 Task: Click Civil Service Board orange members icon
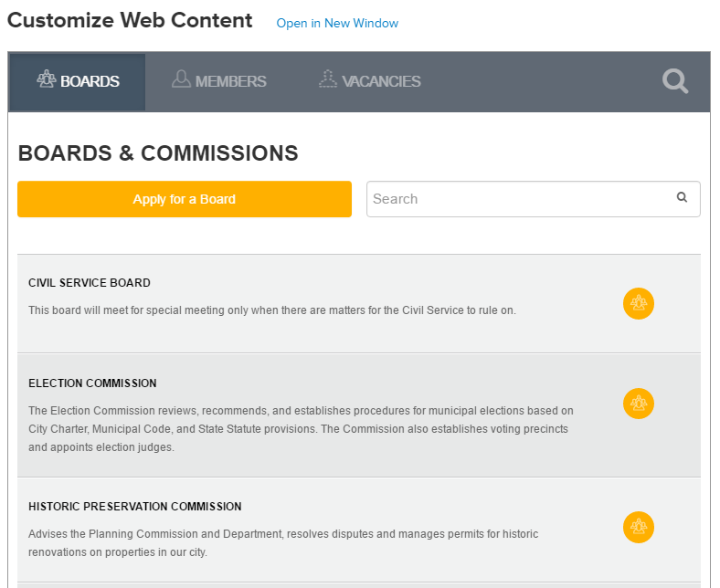(x=639, y=303)
